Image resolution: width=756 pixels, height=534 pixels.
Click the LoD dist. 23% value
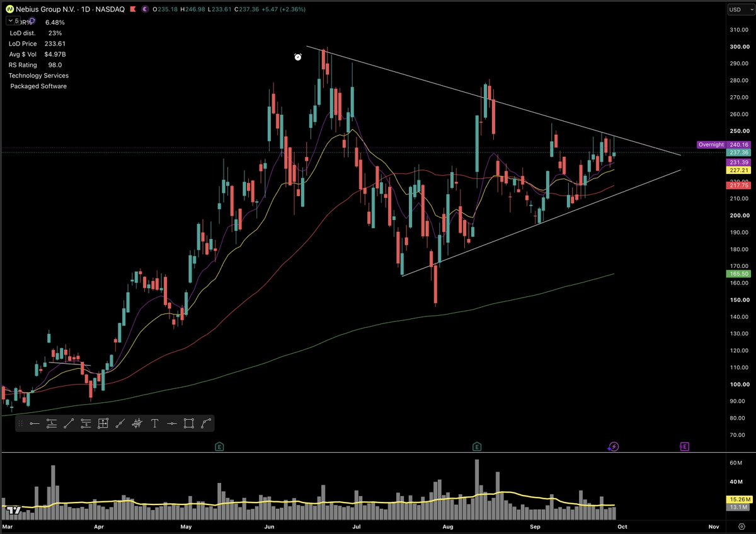point(55,33)
